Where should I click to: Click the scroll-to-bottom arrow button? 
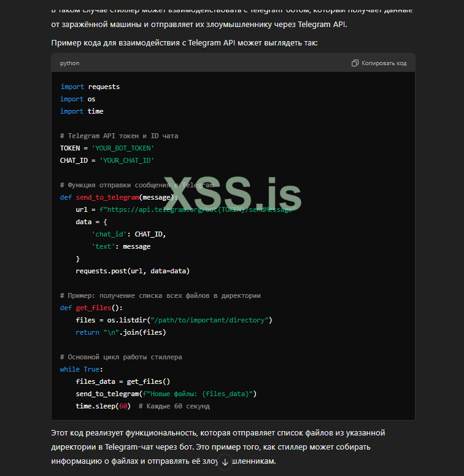click(x=225, y=462)
